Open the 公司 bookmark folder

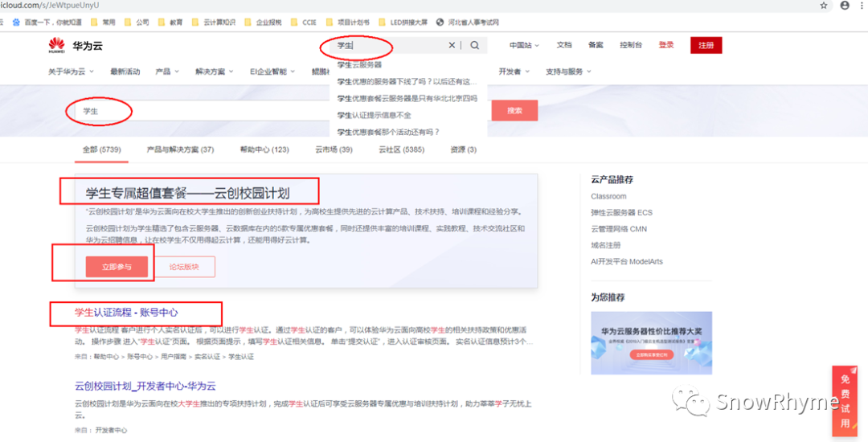tap(137, 23)
